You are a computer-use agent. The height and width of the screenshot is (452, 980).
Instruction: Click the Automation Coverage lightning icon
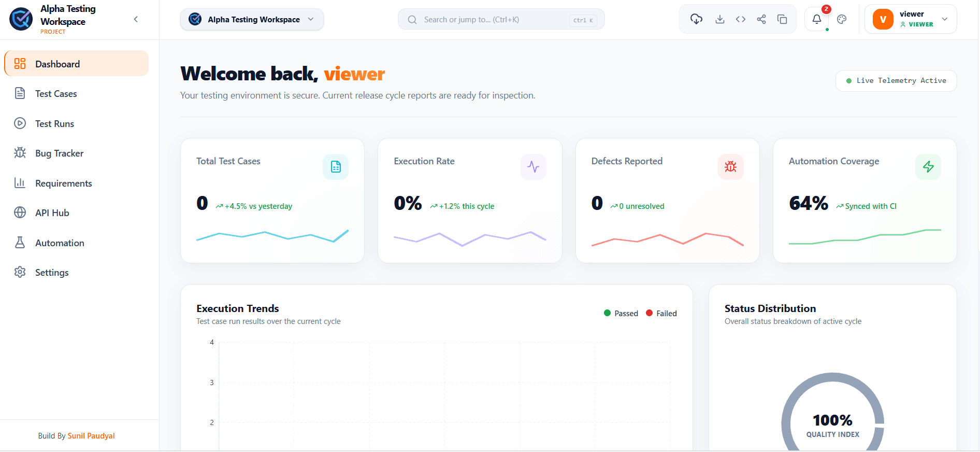(928, 167)
